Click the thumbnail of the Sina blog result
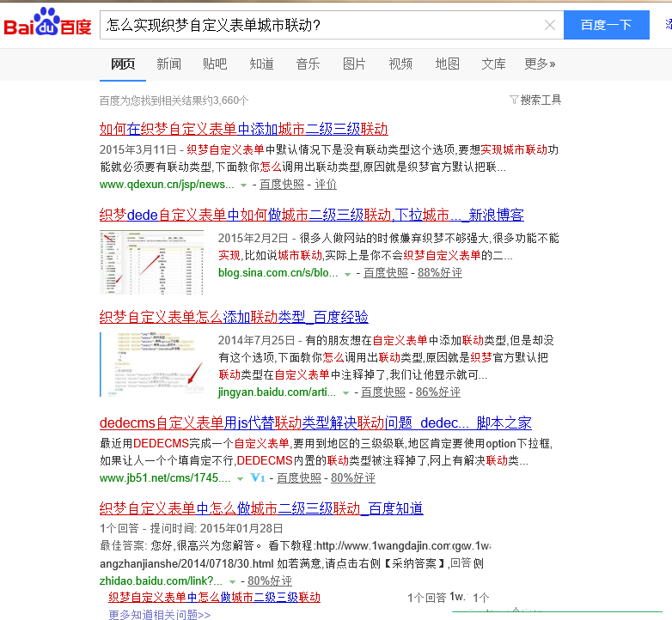Viewport: 672px width, 620px height. click(x=152, y=262)
